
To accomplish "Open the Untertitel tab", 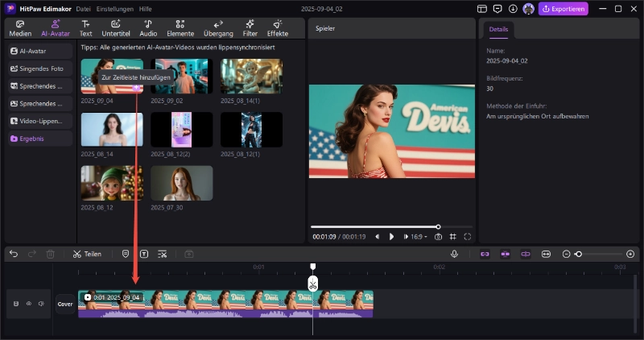I will tap(116, 28).
